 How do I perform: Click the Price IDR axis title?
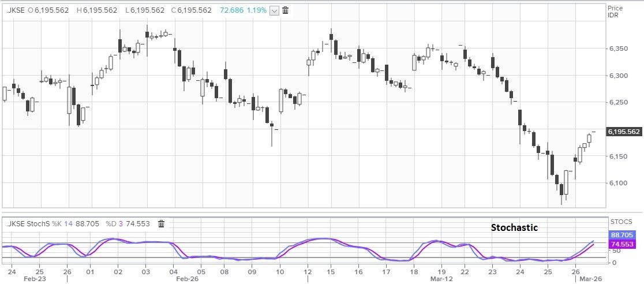[x=615, y=12]
